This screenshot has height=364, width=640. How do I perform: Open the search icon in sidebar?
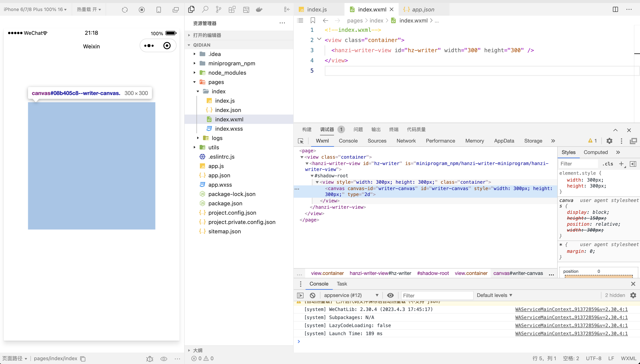[205, 10]
